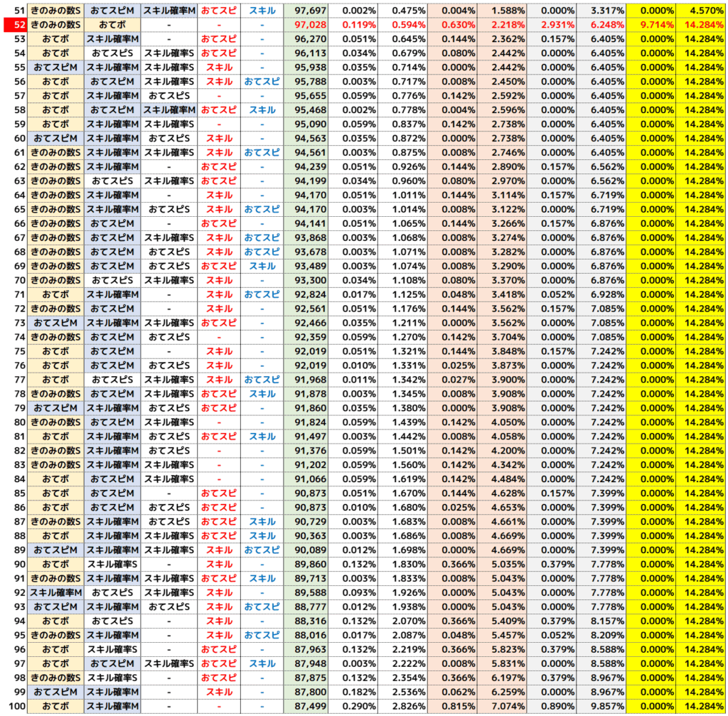The image size is (728, 716).
Task: Click the 3.317% cell in row 51
Action: (x=601, y=11)
